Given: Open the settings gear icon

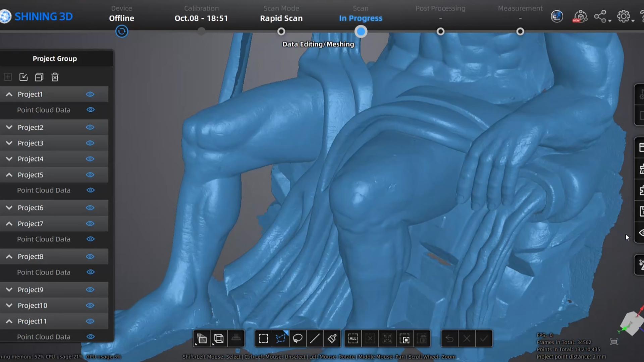Looking at the screenshot, I should (624, 16).
